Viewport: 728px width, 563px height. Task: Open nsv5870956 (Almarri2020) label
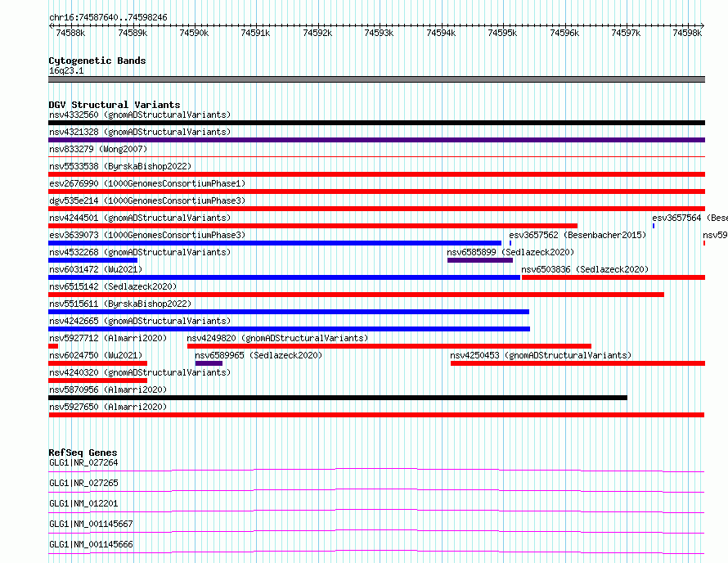coord(108,390)
